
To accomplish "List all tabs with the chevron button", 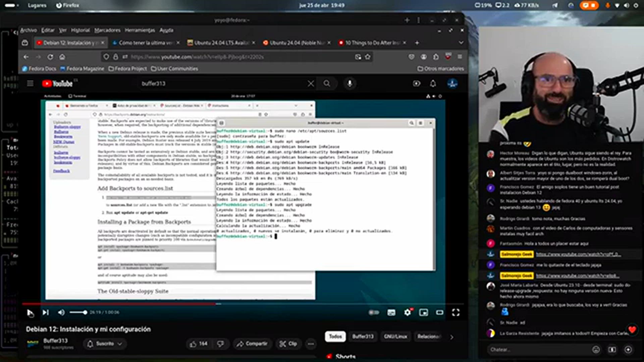I will click(x=461, y=43).
